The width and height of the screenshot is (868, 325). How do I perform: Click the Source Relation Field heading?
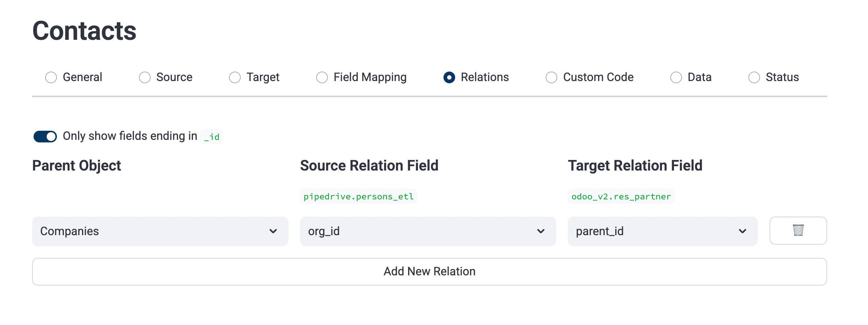pos(369,165)
